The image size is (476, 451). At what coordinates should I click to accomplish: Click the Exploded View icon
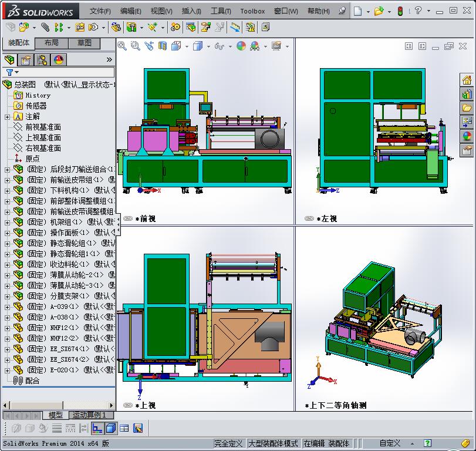tap(206, 28)
